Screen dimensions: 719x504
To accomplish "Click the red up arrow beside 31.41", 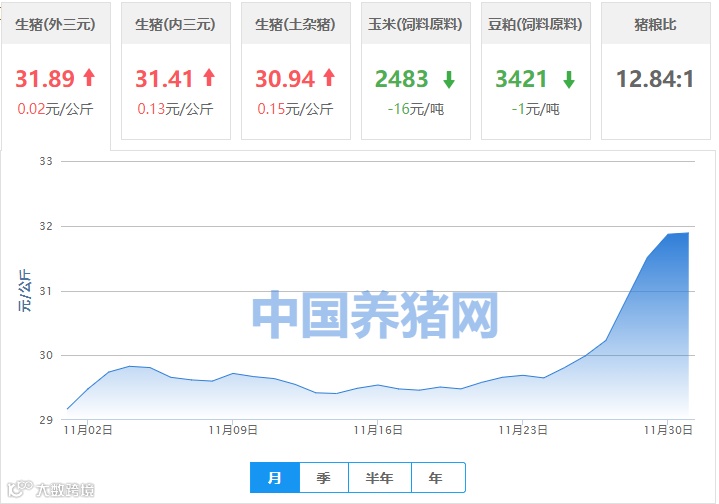I will [210, 78].
